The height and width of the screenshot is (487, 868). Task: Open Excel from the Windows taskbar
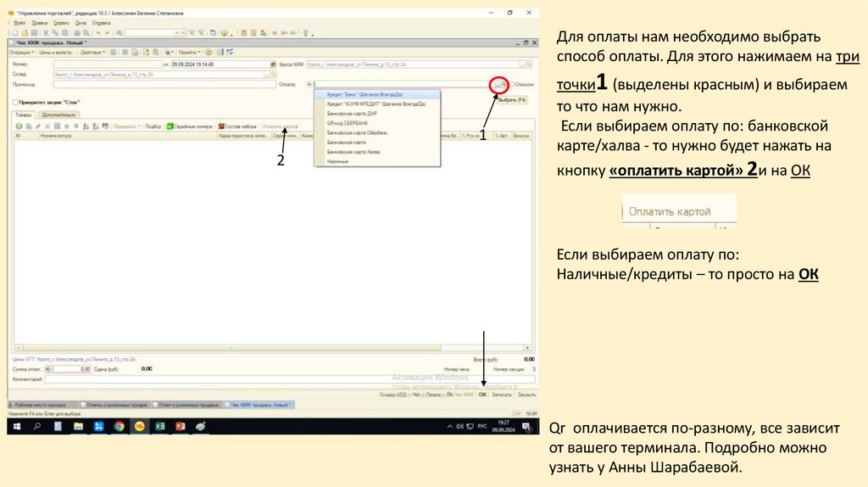click(x=160, y=426)
